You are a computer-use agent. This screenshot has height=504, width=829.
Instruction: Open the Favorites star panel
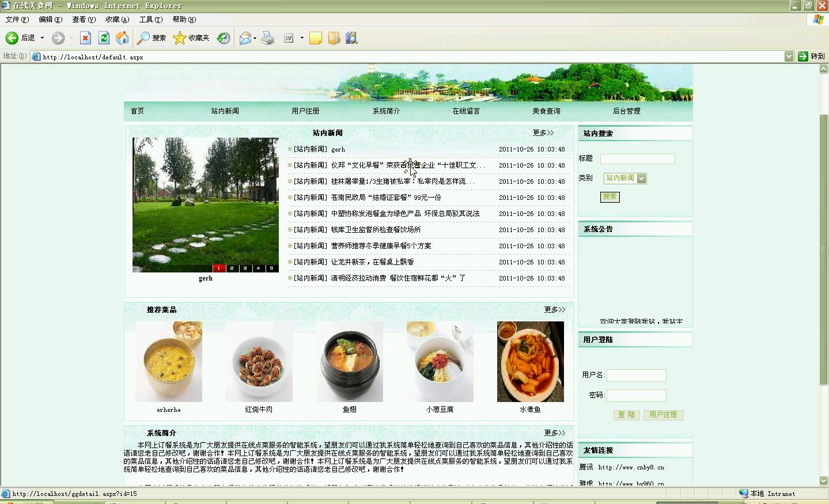pyautogui.click(x=180, y=38)
